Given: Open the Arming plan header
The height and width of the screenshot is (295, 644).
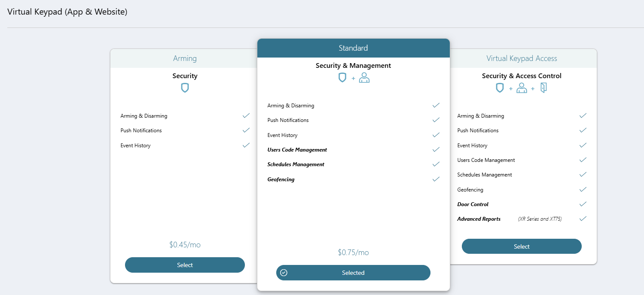Looking at the screenshot, I should pos(185,58).
